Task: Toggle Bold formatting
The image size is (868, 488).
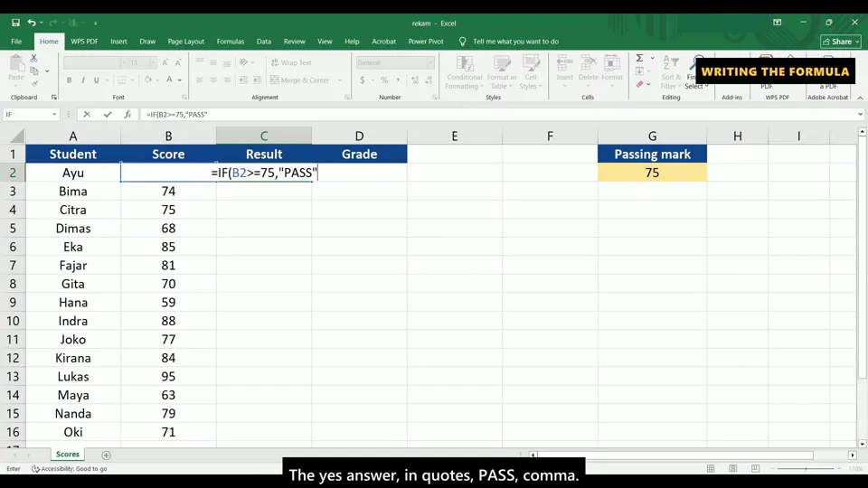Action: (70, 80)
